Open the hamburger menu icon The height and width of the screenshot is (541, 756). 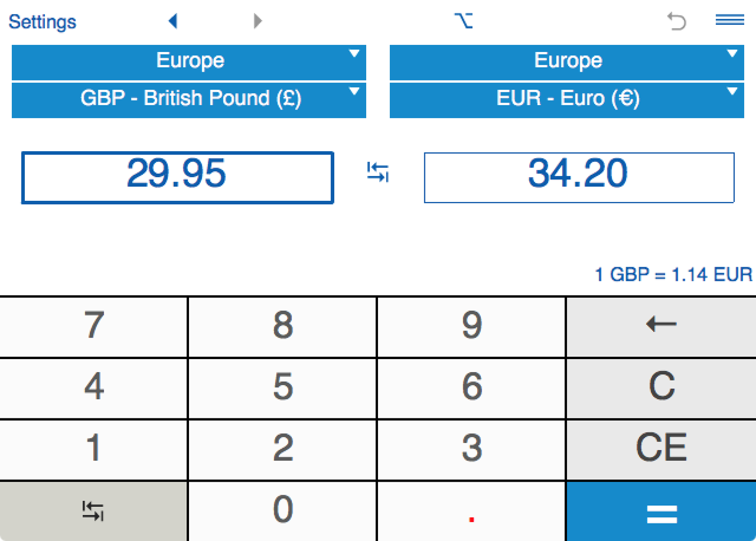(730, 21)
